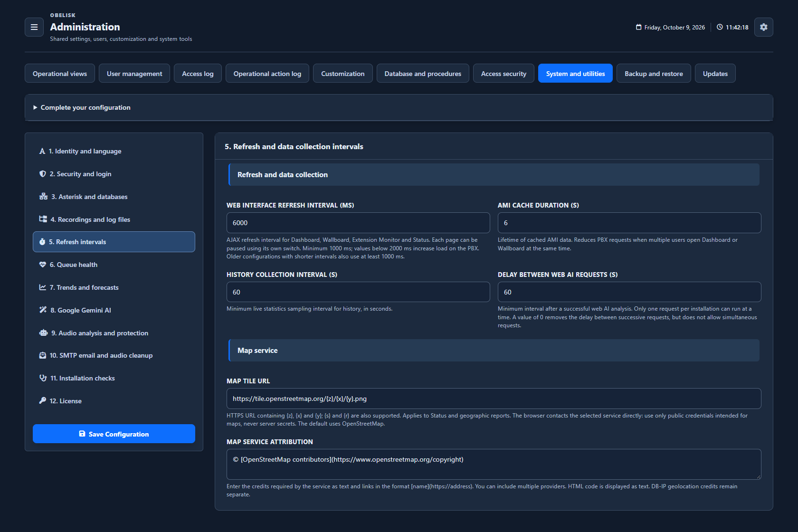Open Database and procedures tab
Image resolution: width=798 pixels, height=532 pixels.
point(423,73)
